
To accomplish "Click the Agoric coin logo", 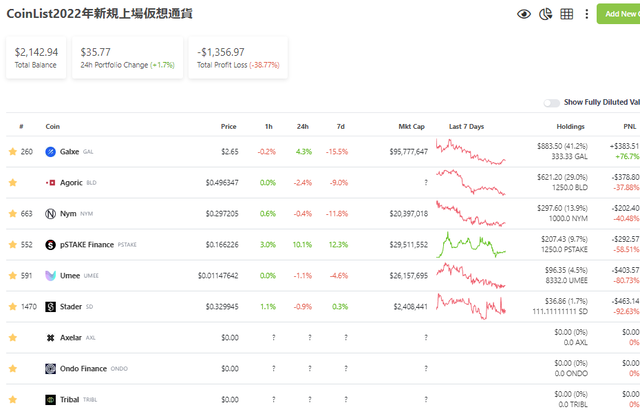I will [x=50, y=183].
